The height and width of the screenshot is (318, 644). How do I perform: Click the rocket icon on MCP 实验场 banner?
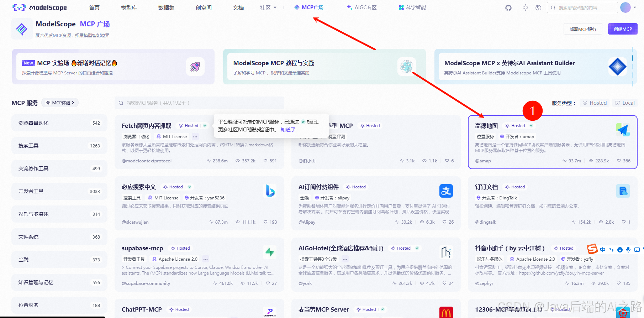pos(195,67)
